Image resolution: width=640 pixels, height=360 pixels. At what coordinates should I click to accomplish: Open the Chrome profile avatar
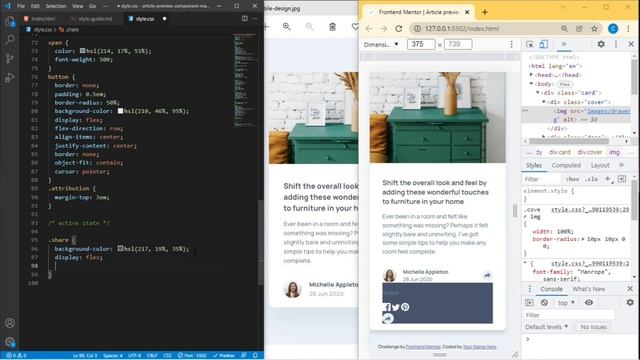point(613,29)
